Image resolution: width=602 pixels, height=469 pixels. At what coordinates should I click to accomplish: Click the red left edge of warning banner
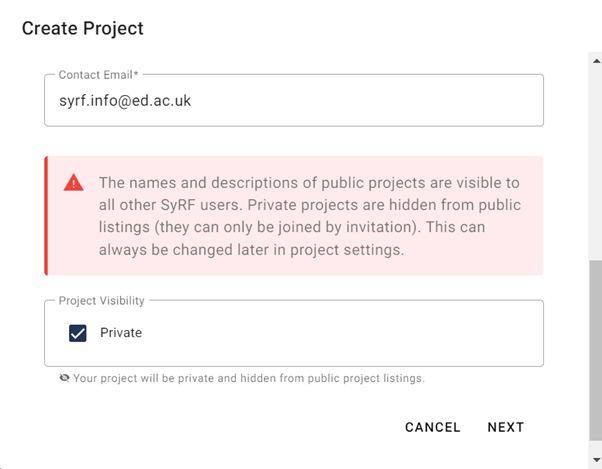[x=46, y=216]
